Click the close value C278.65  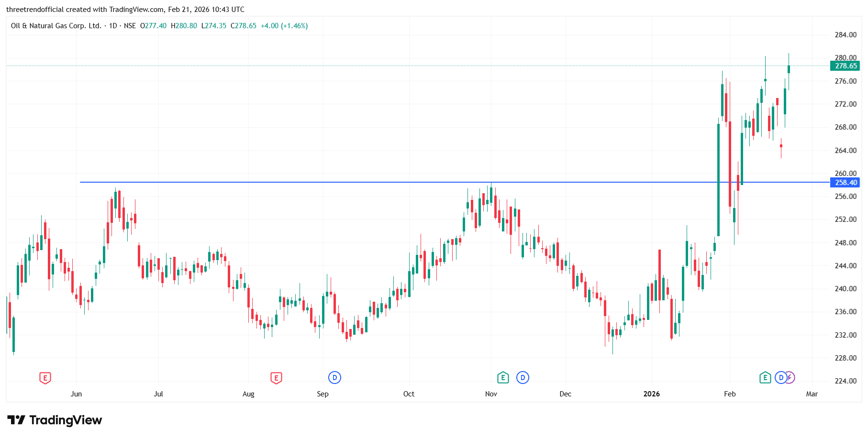(x=244, y=26)
